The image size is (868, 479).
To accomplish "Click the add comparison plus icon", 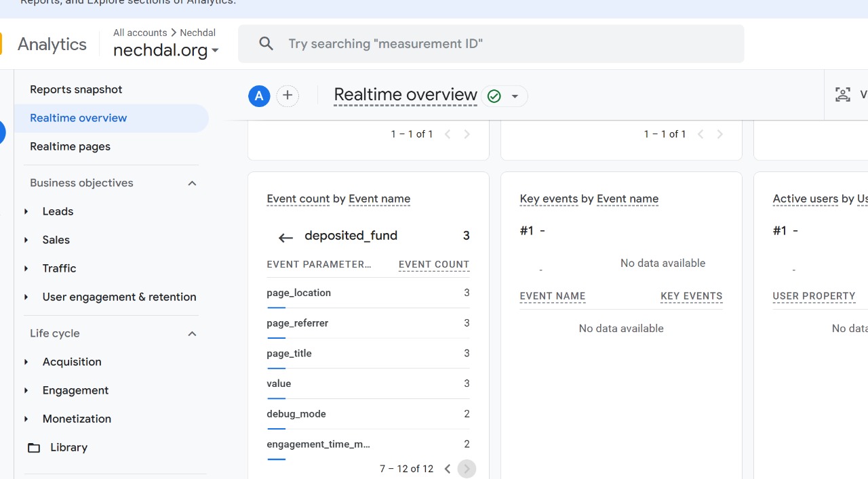I will [x=288, y=96].
